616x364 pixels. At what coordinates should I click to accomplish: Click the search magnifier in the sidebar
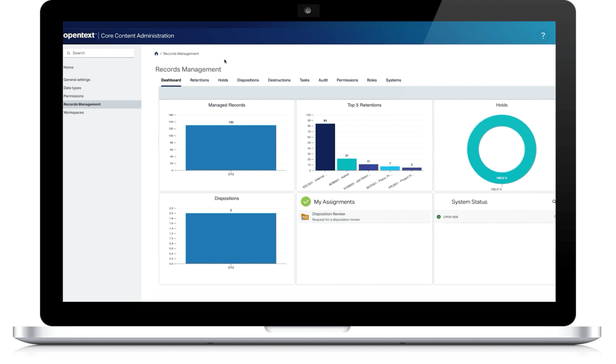pos(69,53)
